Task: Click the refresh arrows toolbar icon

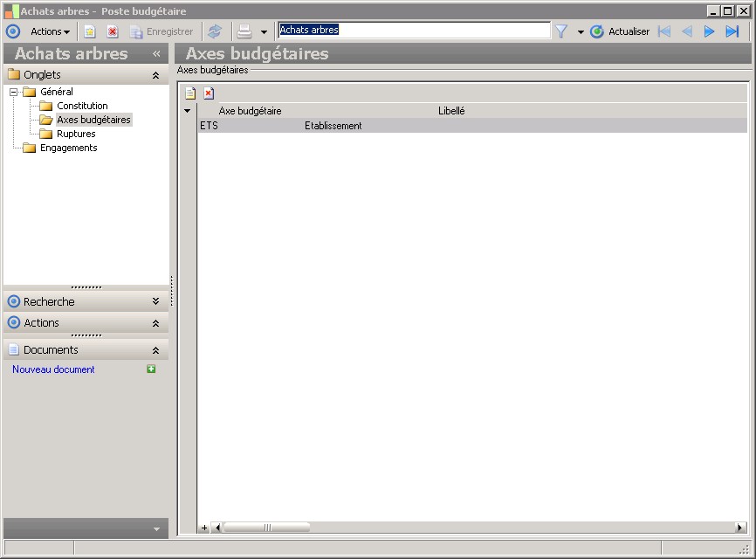Action: click(215, 31)
